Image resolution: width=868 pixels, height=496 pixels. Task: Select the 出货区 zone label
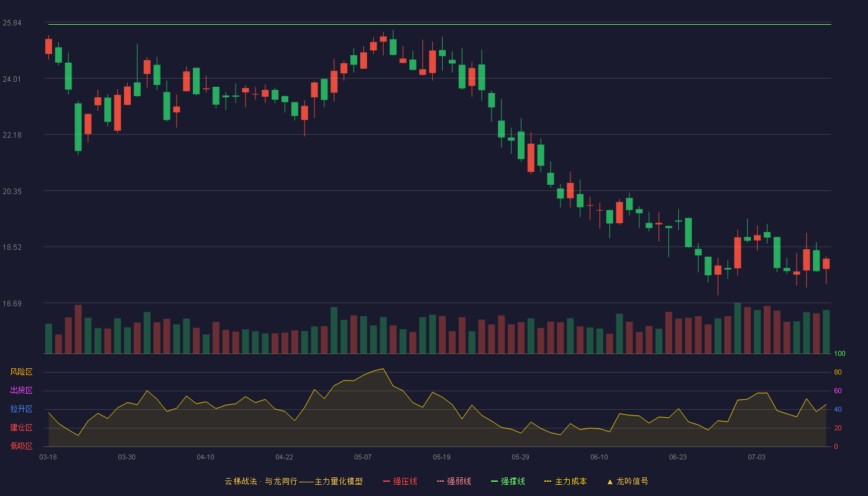[21, 391]
